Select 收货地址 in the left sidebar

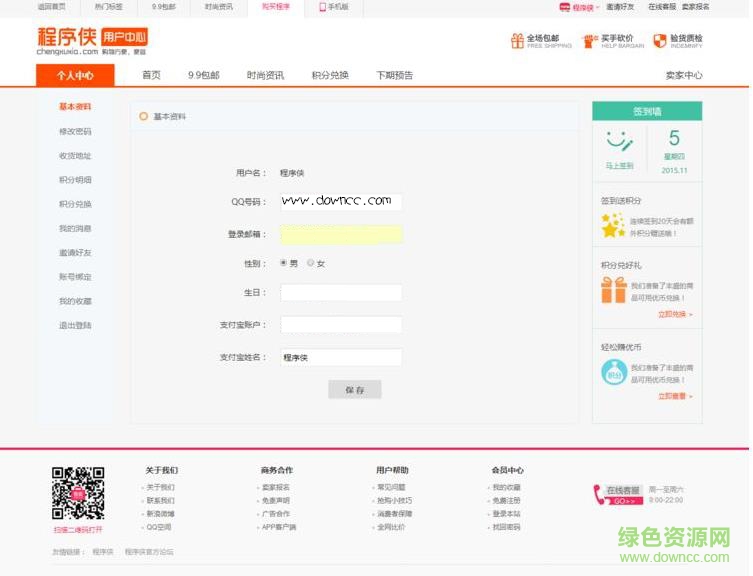[x=75, y=155]
